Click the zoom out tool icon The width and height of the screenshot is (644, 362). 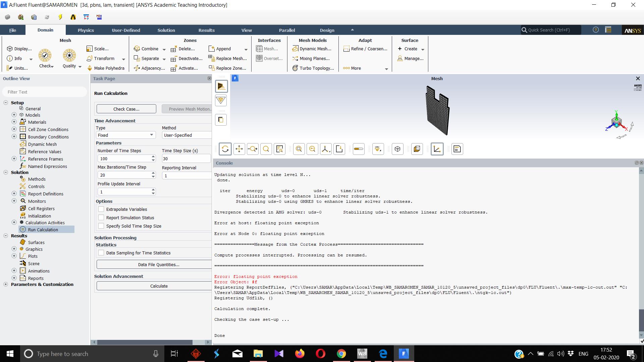point(312,149)
